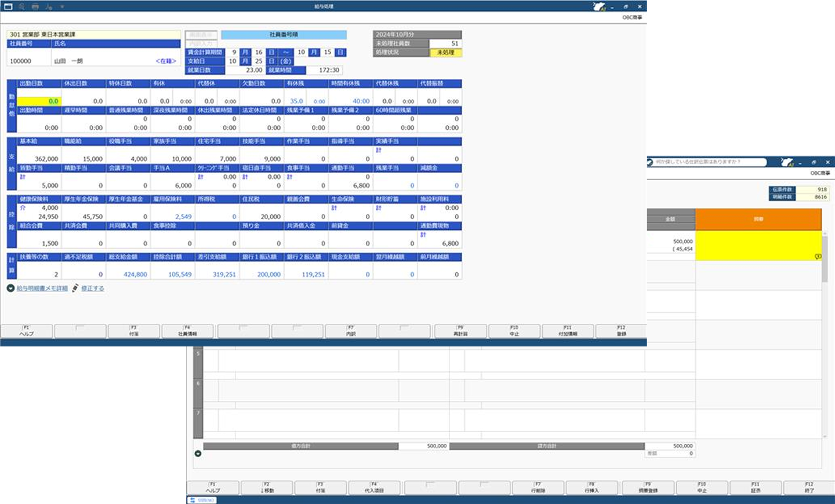Click the AI assistant icon in payroll title bar

598,6
